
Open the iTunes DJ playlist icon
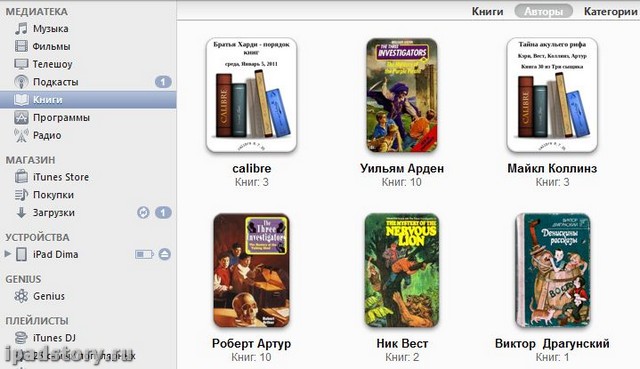(x=21, y=338)
